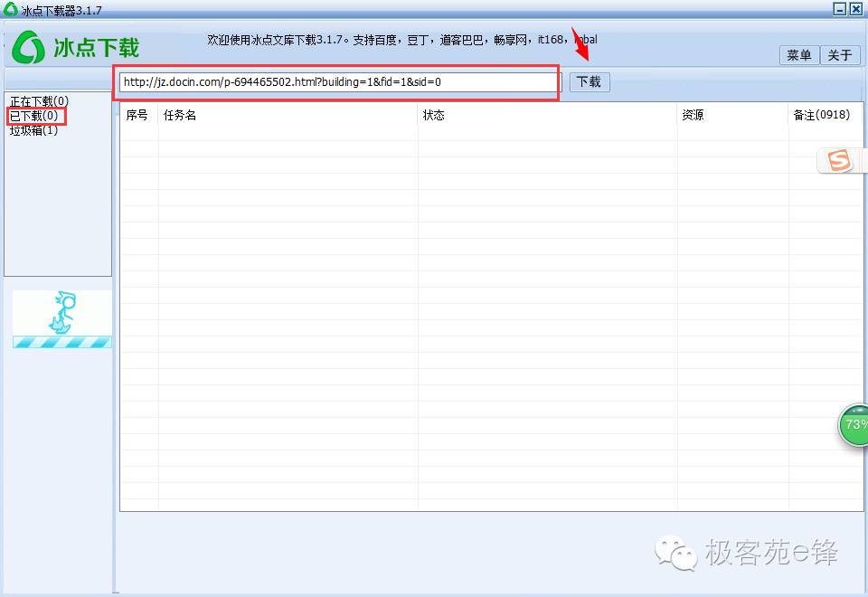Screen dimensions: 868x597
Task: Click the green 73% floating ball
Action: click(854, 425)
